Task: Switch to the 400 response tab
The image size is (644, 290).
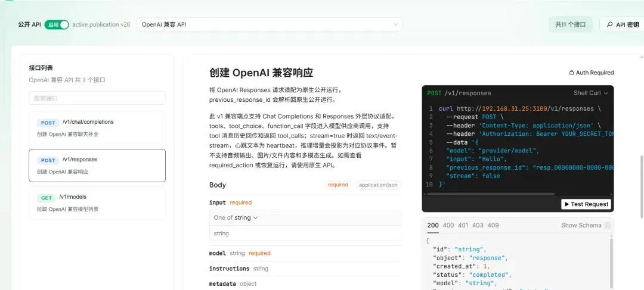Action: [x=448, y=225]
